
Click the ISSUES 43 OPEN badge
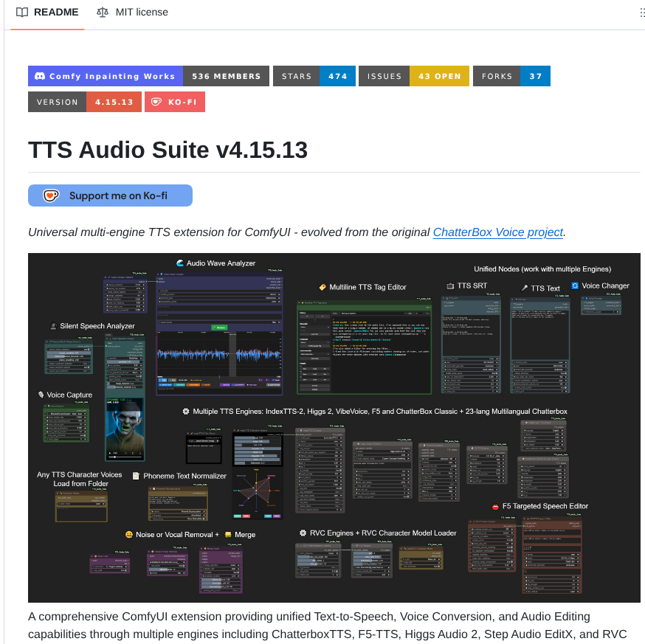pos(413,76)
